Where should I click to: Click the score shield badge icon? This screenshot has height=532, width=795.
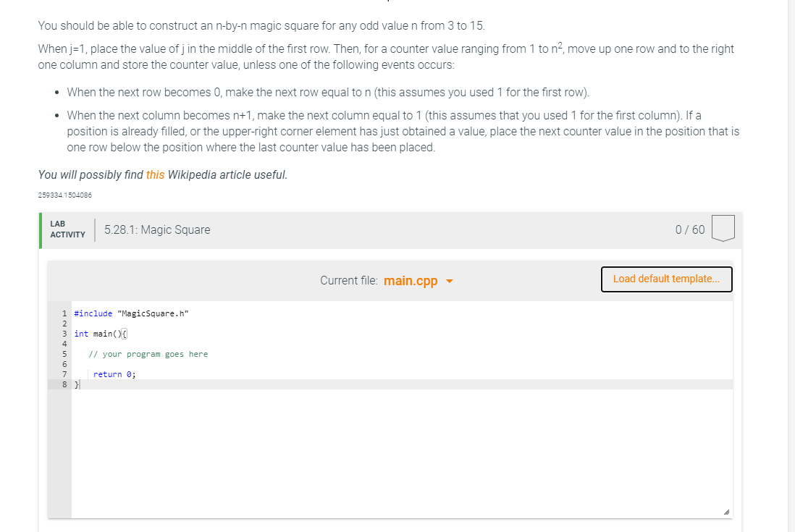(x=723, y=229)
